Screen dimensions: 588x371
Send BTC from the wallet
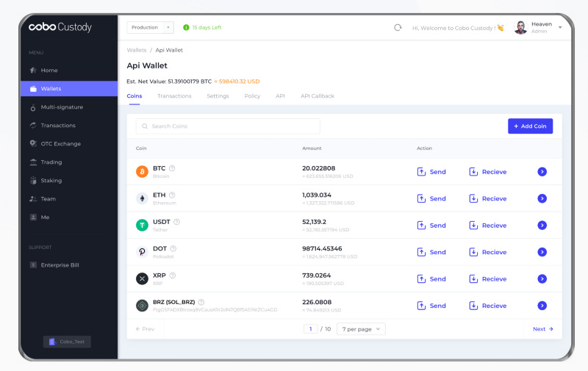coord(431,172)
